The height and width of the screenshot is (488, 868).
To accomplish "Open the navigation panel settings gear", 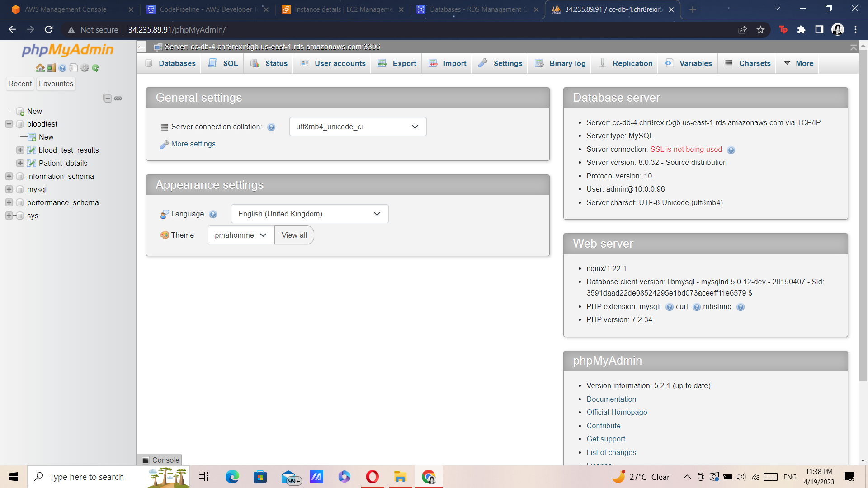I will coord(85,68).
